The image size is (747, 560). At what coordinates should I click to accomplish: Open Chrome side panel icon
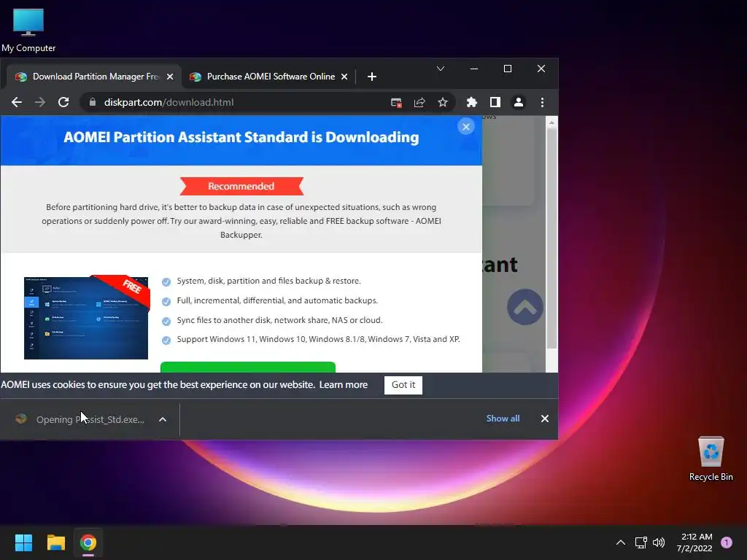(495, 102)
